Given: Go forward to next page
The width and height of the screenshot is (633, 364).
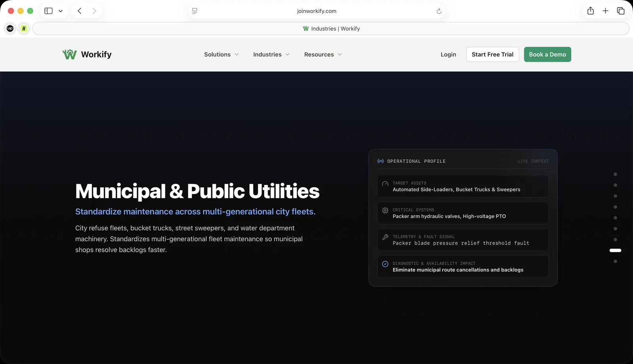Looking at the screenshot, I should coord(94,11).
